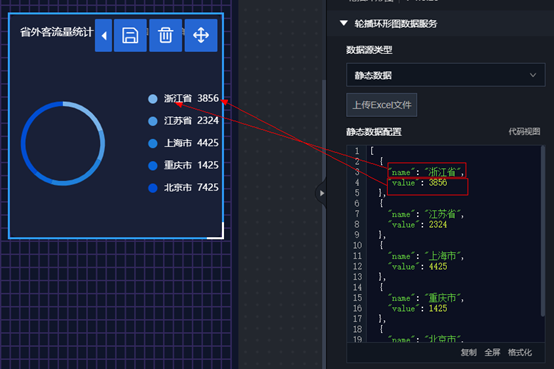The image size is (554, 369).
Task: Click the widget resize handle corner
Action: click(x=219, y=235)
